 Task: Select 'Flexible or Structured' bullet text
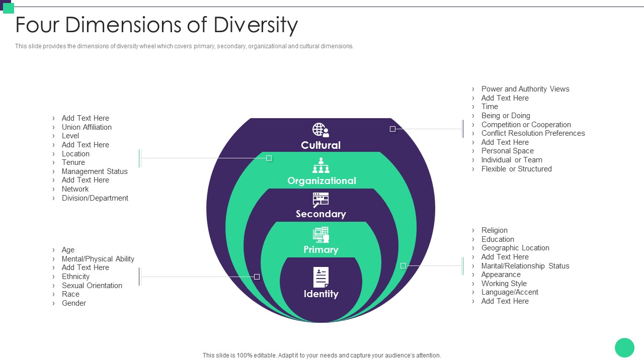click(517, 169)
